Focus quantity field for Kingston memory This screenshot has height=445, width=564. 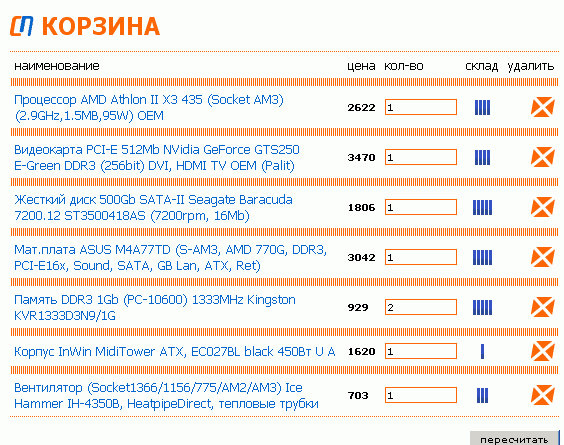pos(421,307)
